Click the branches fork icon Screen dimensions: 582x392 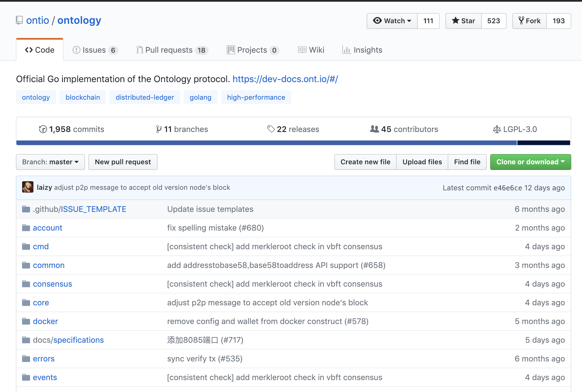coord(159,129)
